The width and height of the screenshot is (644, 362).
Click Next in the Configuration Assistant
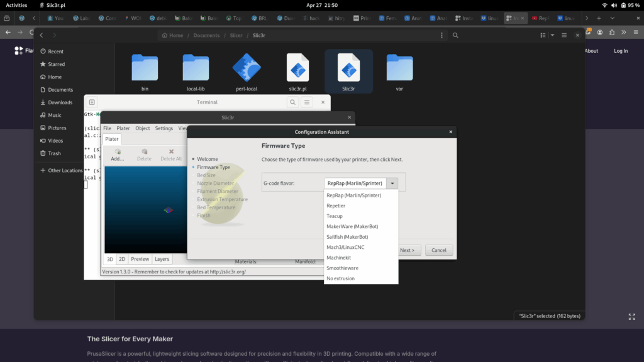(x=409, y=250)
